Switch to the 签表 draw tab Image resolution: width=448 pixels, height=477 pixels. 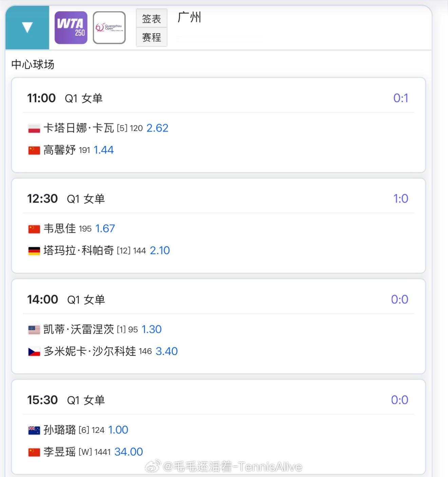pyautogui.click(x=151, y=19)
